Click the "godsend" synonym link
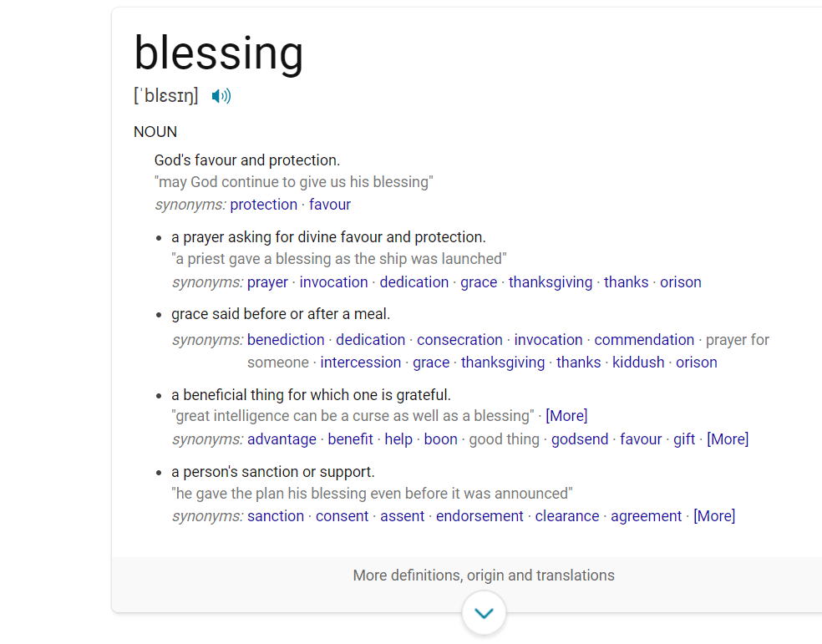The image size is (822, 644). click(x=580, y=439)
